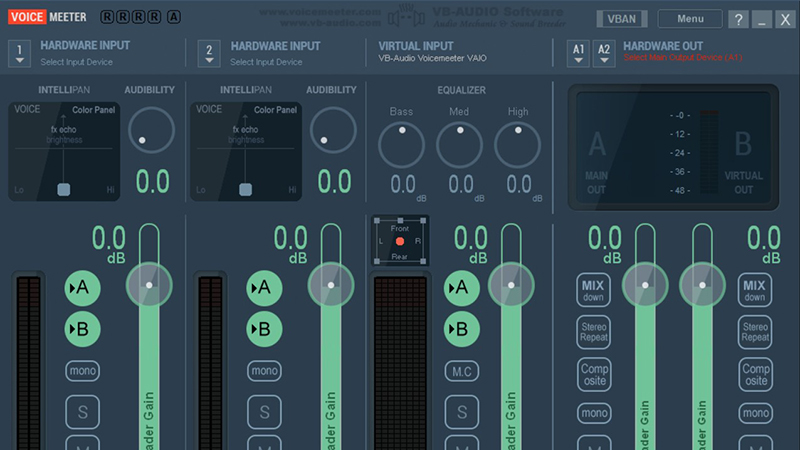800x450 pixels.
Task: Click the Intellipan handle in input 2 panel
Action: pyautogui.click(x=245, y=190)
